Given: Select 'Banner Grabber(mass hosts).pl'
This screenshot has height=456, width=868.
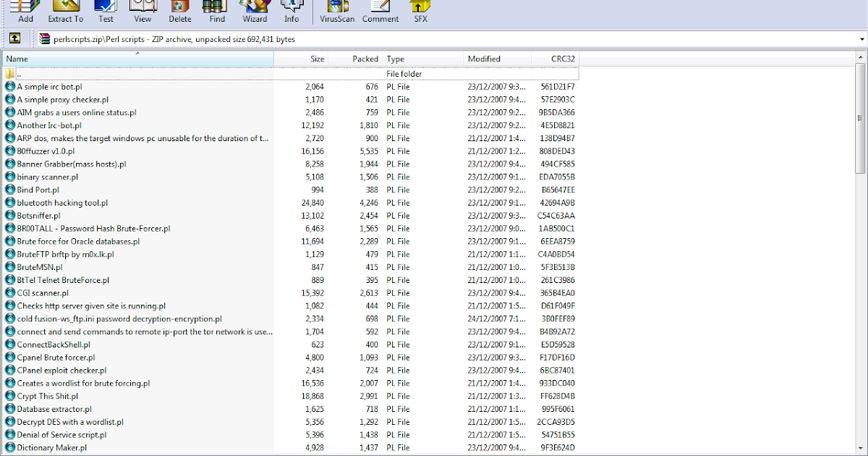Looking at the screenshot, I should click(71, 164).
